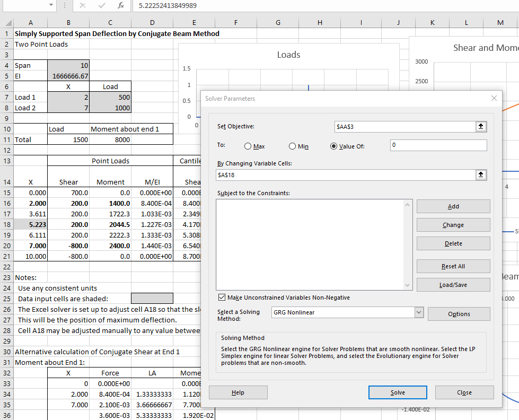Click the Insert Function fx icon
519x420 pixels.
point(120,5)
